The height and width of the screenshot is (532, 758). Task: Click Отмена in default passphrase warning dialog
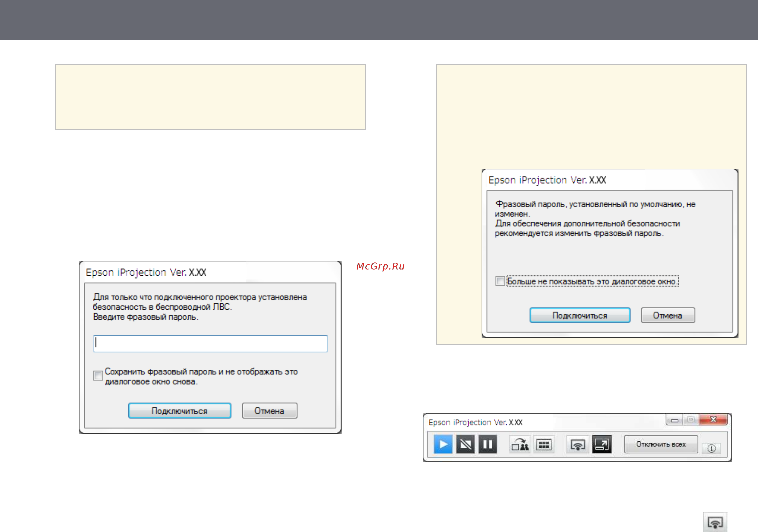(668, 315)
